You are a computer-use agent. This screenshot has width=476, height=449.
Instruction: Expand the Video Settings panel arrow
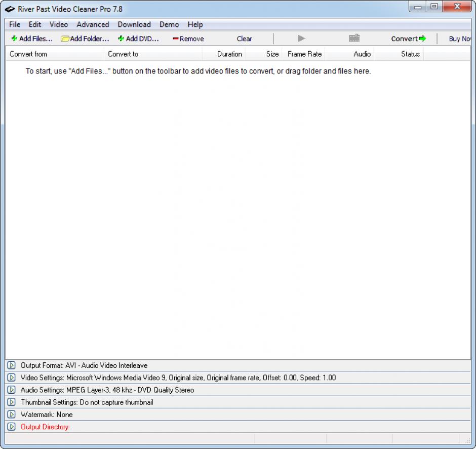point(12,378)
